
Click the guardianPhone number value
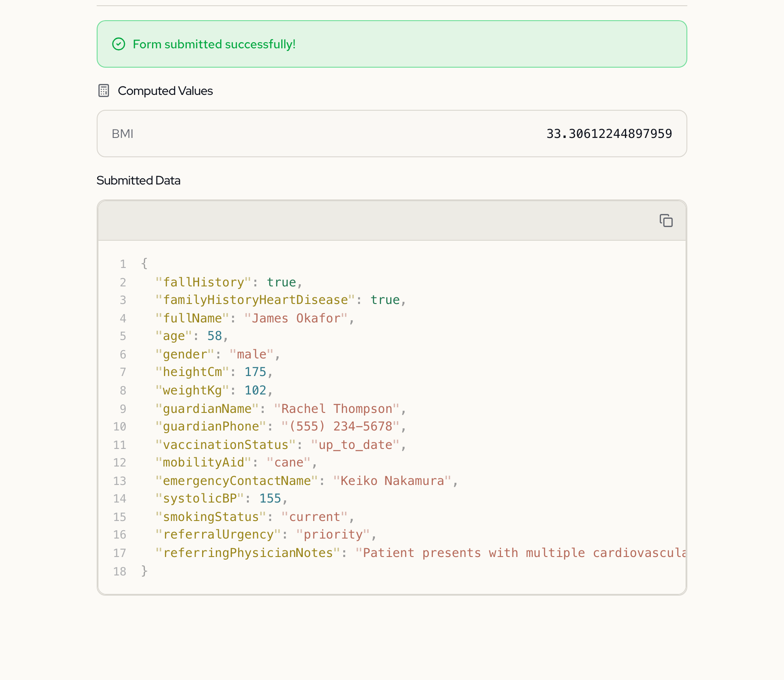coord(341,427)
